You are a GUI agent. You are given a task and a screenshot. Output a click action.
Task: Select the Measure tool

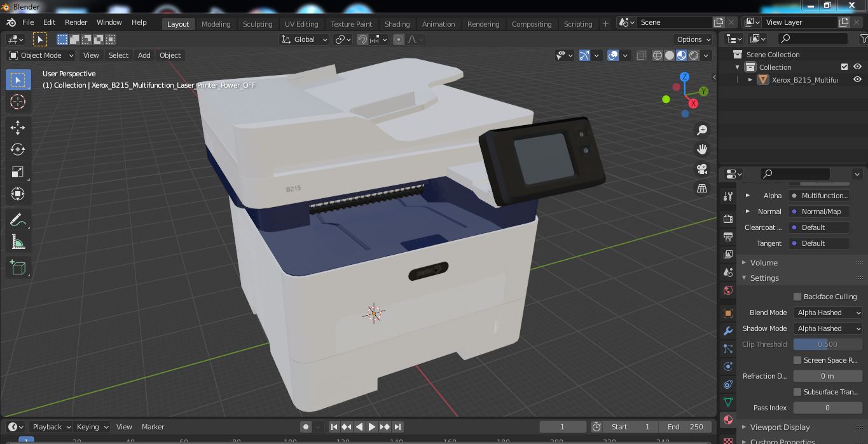pyautogui.click(x=18, y=242)
